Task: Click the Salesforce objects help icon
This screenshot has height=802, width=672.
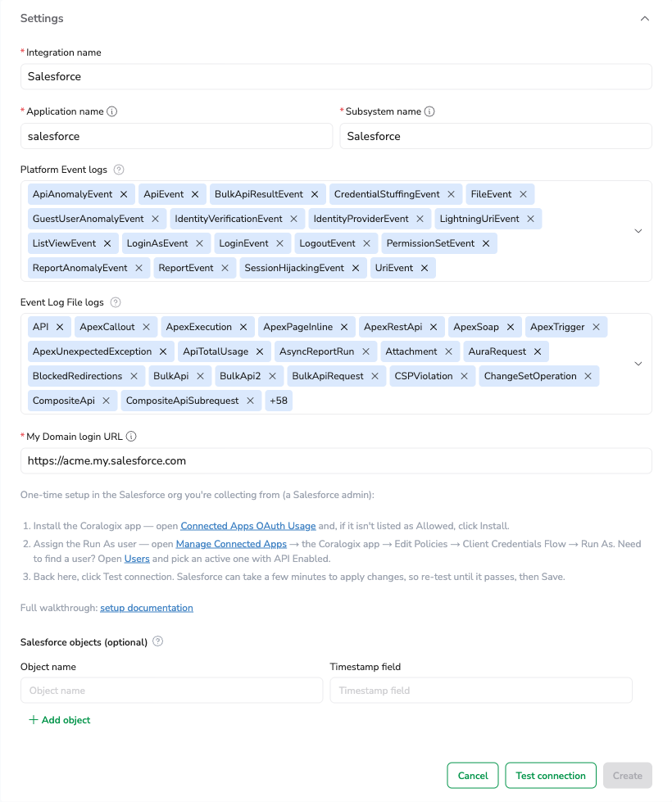Action: pyautogui.click(x=158, y=641)
